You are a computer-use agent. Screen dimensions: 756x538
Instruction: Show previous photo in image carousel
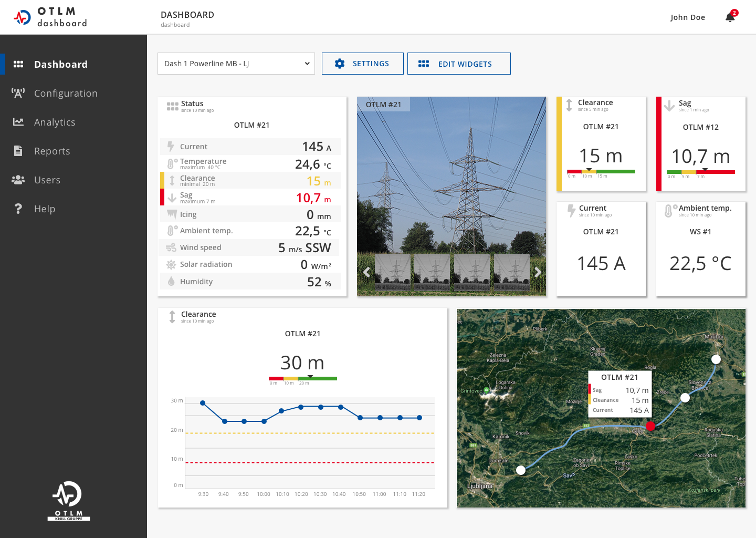point(366,272)
